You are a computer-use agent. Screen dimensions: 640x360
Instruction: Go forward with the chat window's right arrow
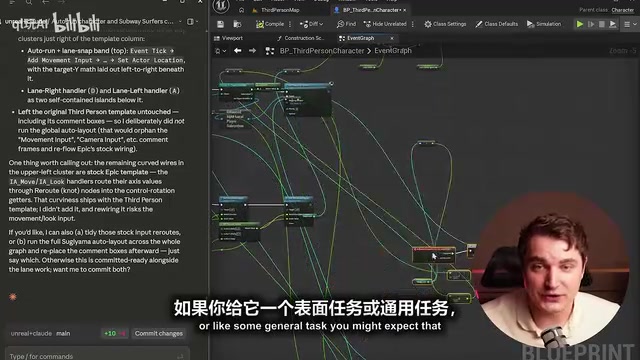click(x=61, y=2)
